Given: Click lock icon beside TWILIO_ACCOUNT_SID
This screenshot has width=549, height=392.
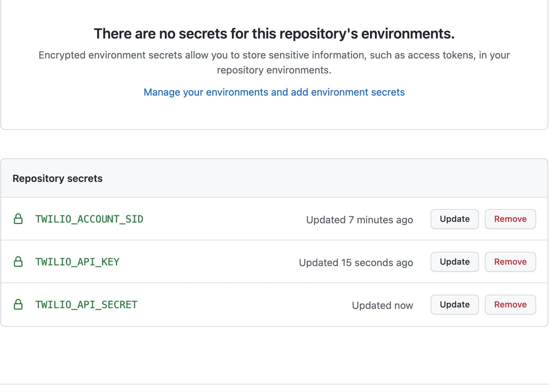Looking at the screenshot, I should tap(18, 219).
